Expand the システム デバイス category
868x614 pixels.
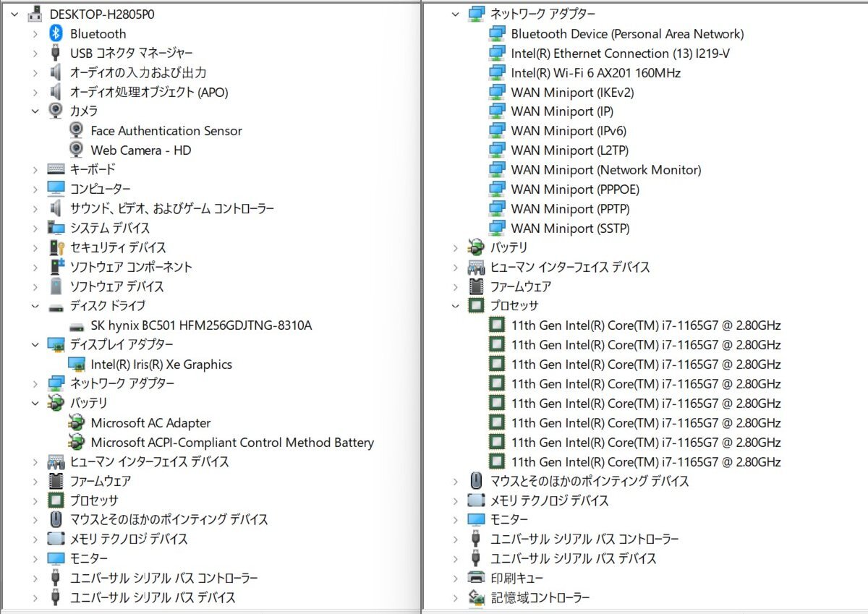click(x=35, y=228)
